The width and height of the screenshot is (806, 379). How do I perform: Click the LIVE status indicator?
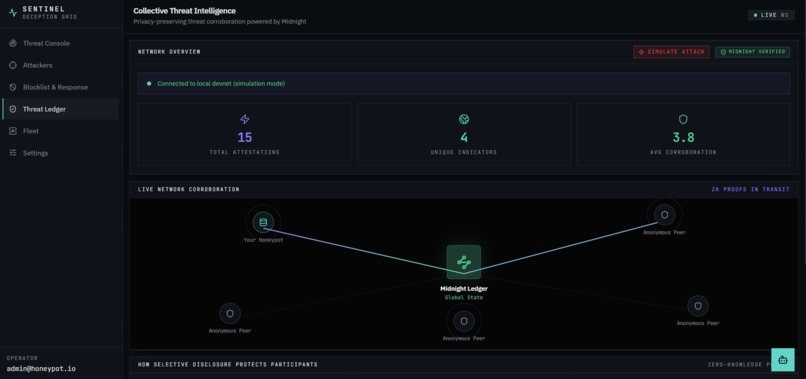click(x=771, y=15)
